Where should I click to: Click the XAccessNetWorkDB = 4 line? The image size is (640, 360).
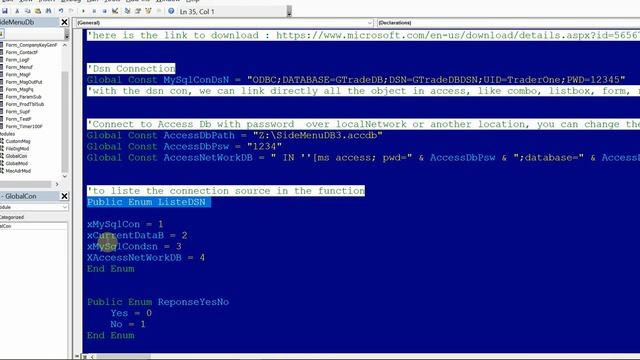tap(146, 258)
